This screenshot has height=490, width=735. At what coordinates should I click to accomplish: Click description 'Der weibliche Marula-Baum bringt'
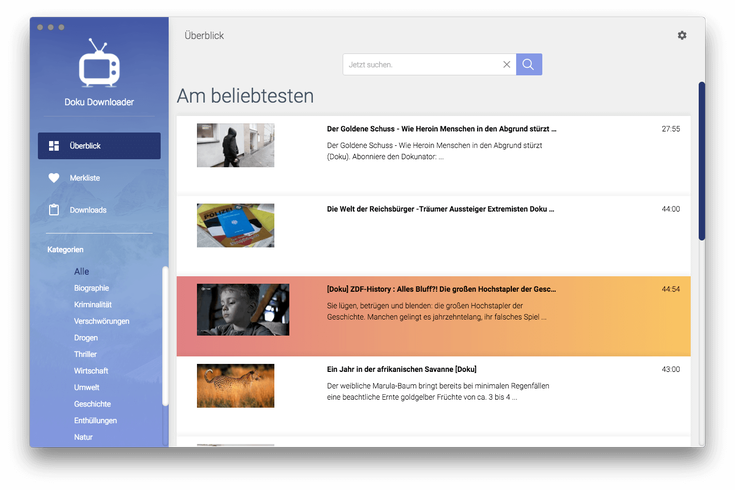point(438,392)
